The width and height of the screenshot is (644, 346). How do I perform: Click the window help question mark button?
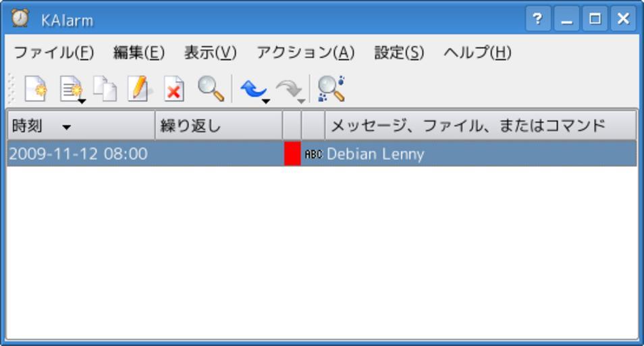pos(537,19)
